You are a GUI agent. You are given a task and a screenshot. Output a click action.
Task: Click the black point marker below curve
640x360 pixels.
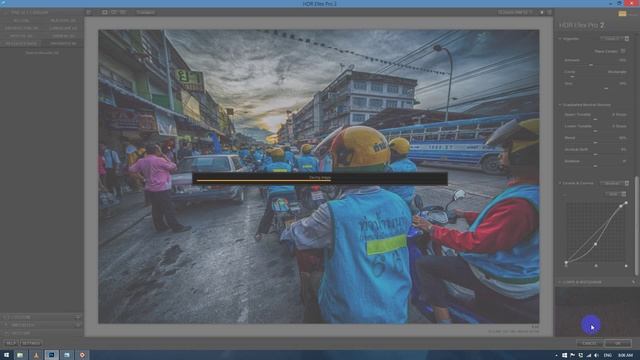566,266
